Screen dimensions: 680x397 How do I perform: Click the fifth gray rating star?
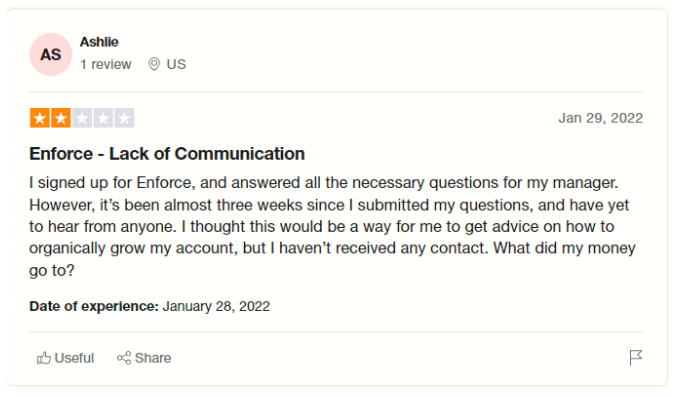click(x=124, y=118)
